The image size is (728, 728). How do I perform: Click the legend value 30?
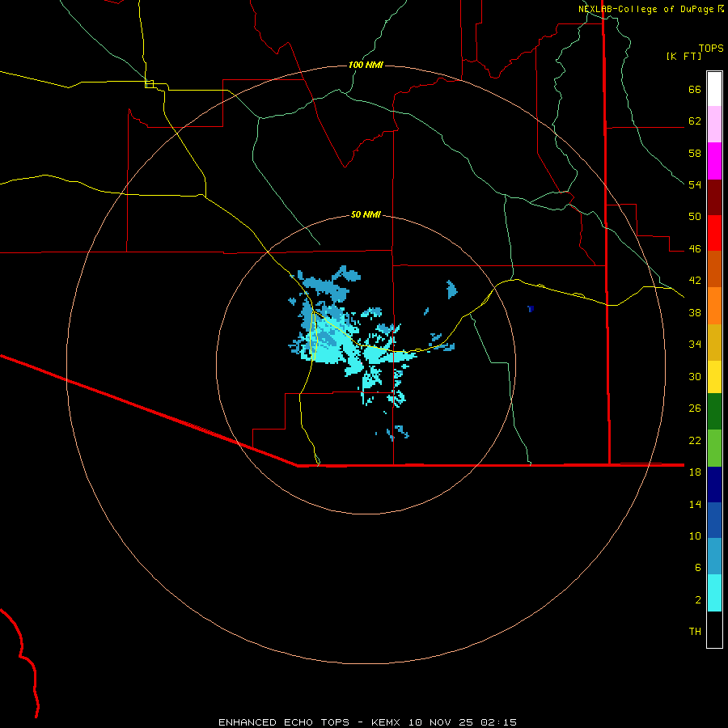[695, 376]
